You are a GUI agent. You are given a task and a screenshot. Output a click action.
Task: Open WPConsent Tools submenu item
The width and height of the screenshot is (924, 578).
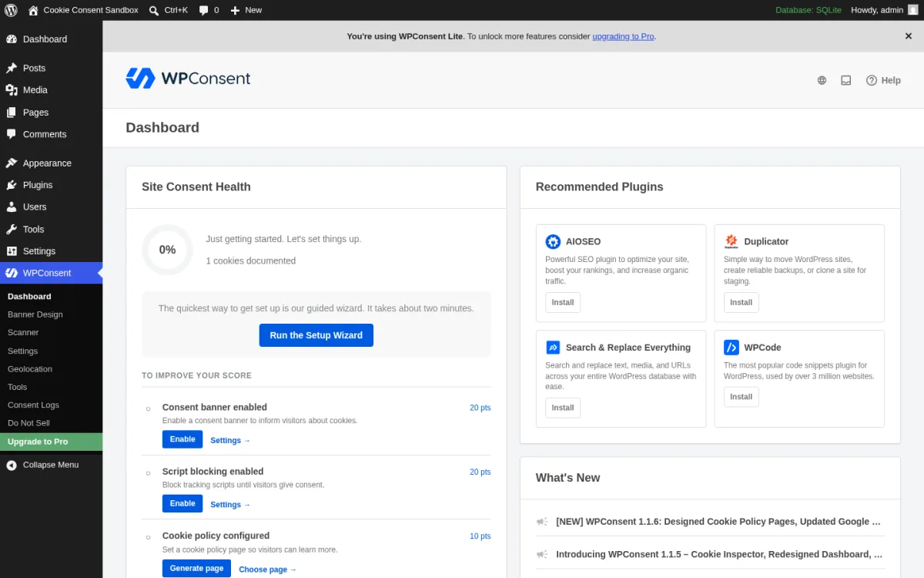tap(17, 387)
